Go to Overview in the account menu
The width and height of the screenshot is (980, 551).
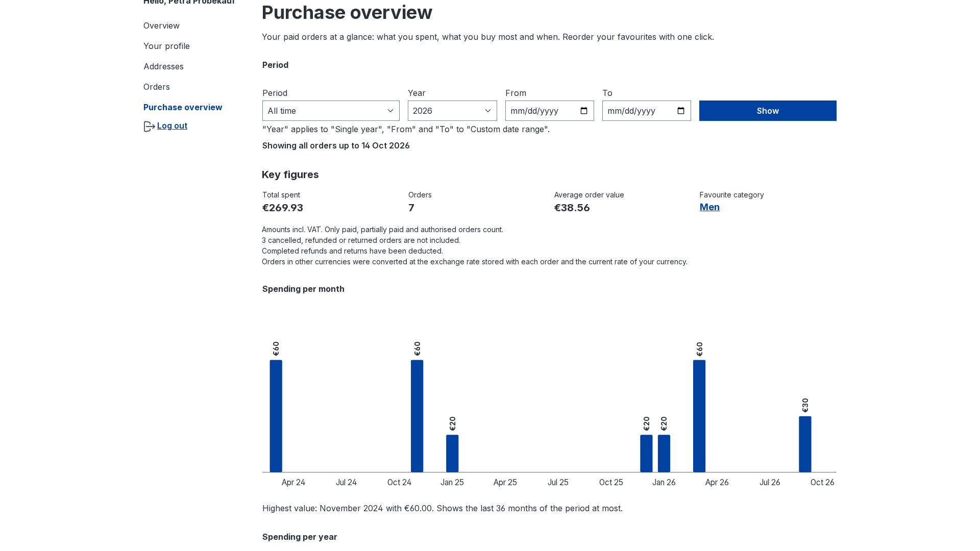click(x=161, y=26)
